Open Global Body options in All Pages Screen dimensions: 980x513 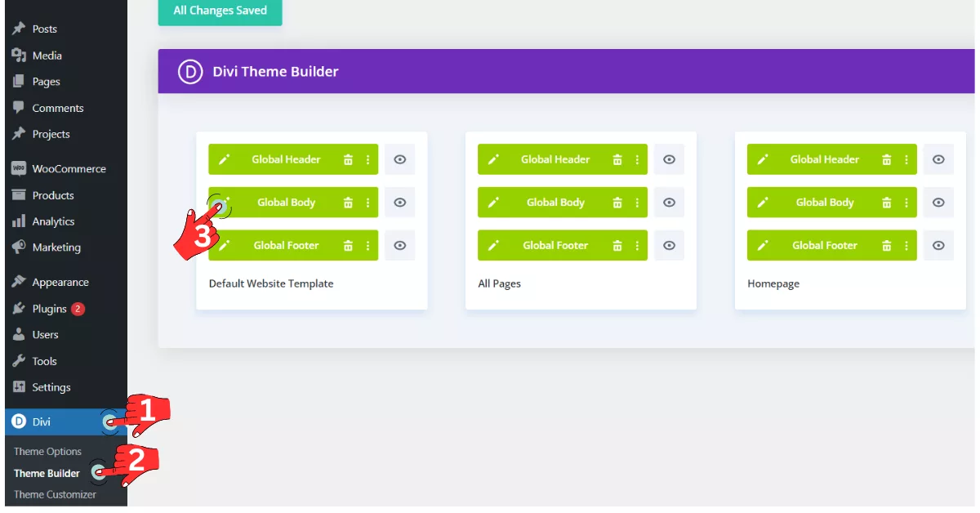(x=637, y=203)
